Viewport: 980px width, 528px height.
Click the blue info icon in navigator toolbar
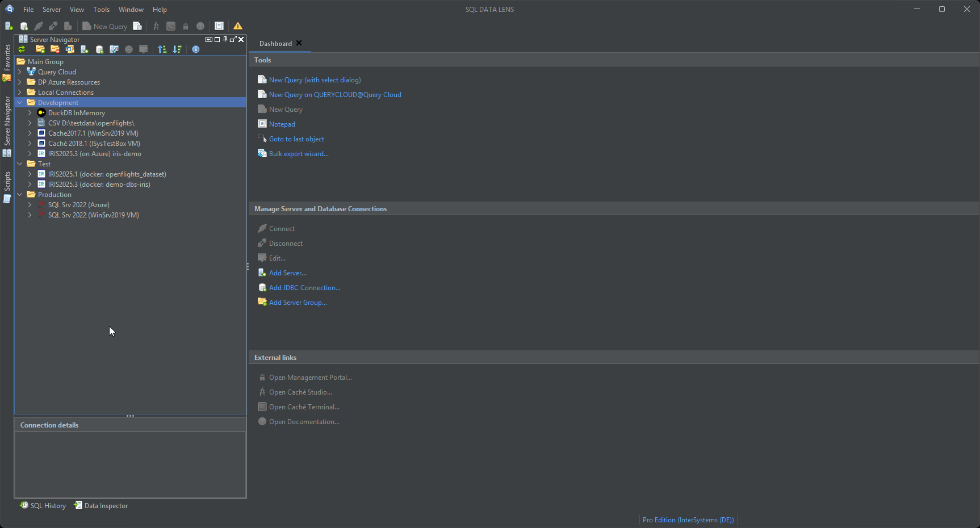coord(196,49)
